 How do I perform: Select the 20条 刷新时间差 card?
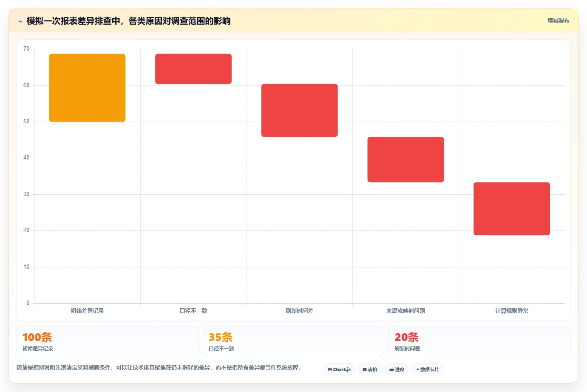pos(479,341)
